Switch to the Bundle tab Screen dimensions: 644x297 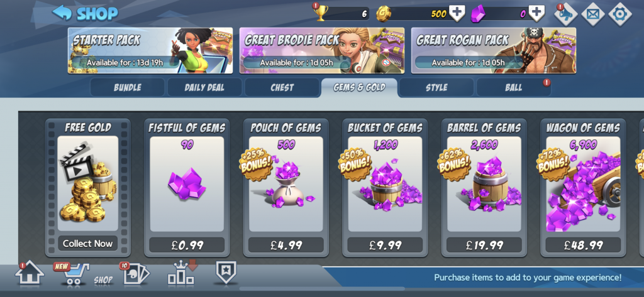(x=127, y=87)
